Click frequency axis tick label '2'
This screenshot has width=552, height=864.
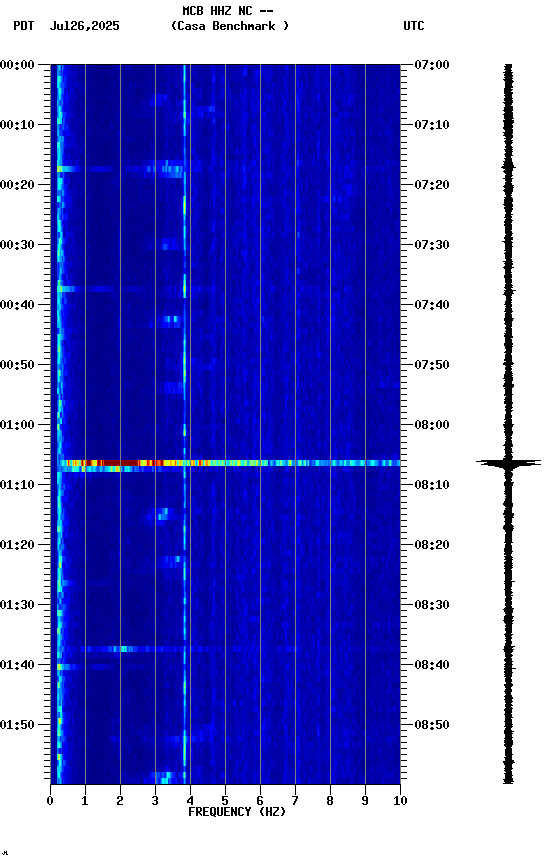coord(120,801)
